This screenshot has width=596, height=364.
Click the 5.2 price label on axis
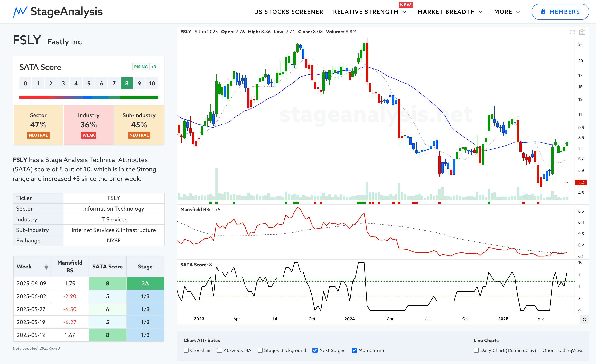pyautogui.click(x=581, y=182)
